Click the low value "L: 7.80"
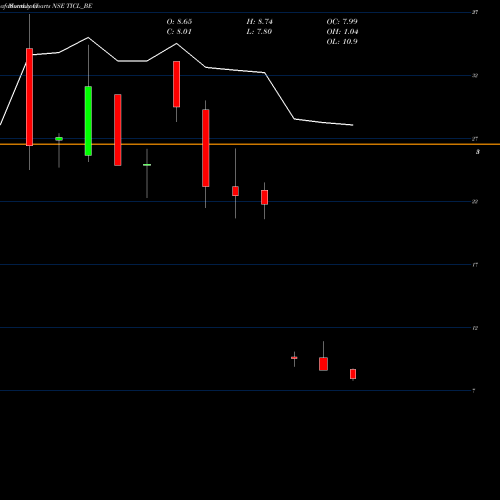This screenshot has height=500, width=500. tap(259, 32)
